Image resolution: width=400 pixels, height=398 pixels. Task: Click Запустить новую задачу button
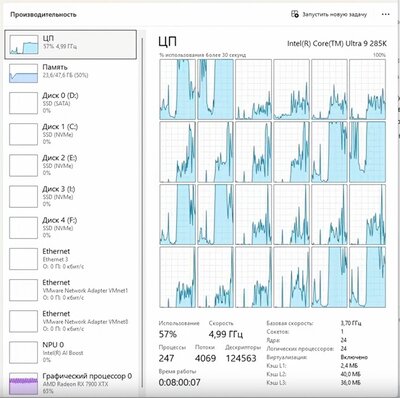pos(329,14)
